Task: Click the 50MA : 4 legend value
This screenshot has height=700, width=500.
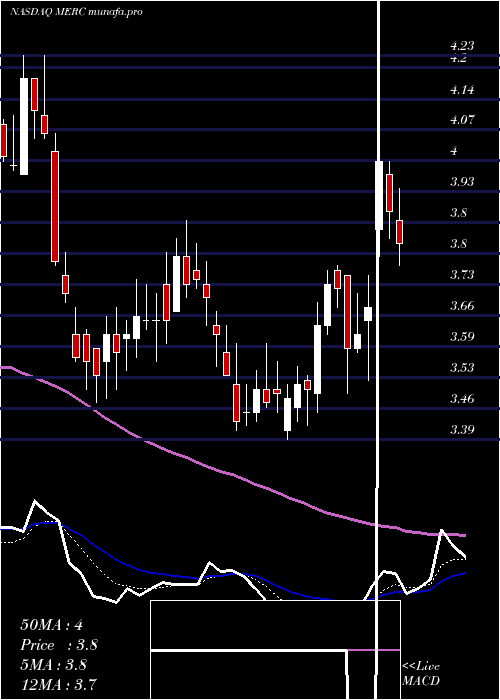Action: tap(51, 625)
